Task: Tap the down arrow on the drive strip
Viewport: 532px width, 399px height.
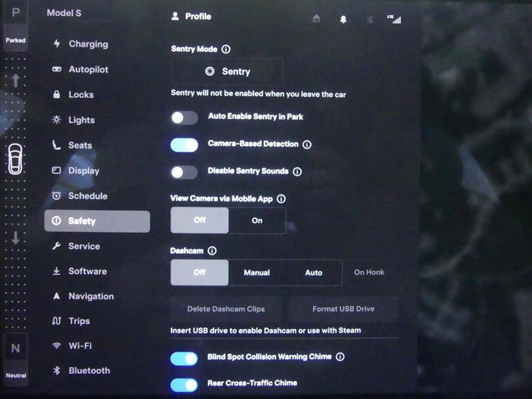Action: tap(15, 237)
